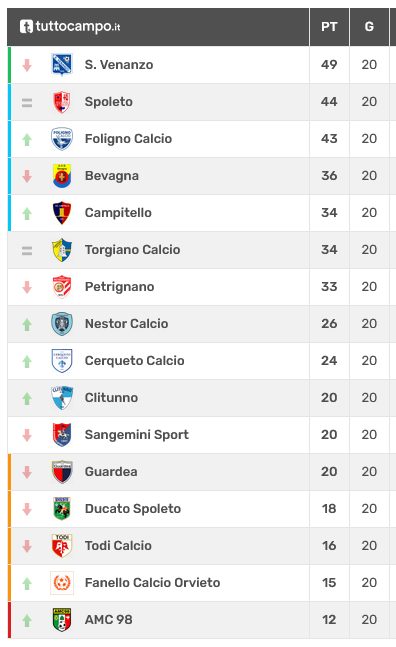Click the Todi Calcio crest
This screenshot has width=396, height=647.
pos(62,545)
